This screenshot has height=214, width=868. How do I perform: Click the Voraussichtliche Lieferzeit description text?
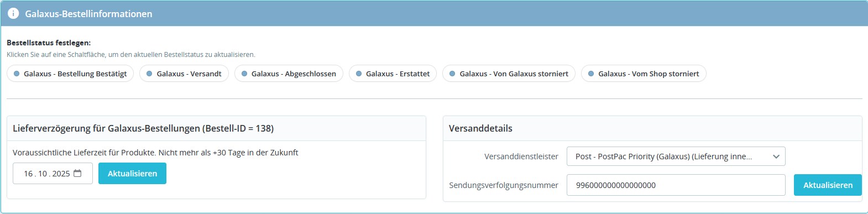pos(155,153)
